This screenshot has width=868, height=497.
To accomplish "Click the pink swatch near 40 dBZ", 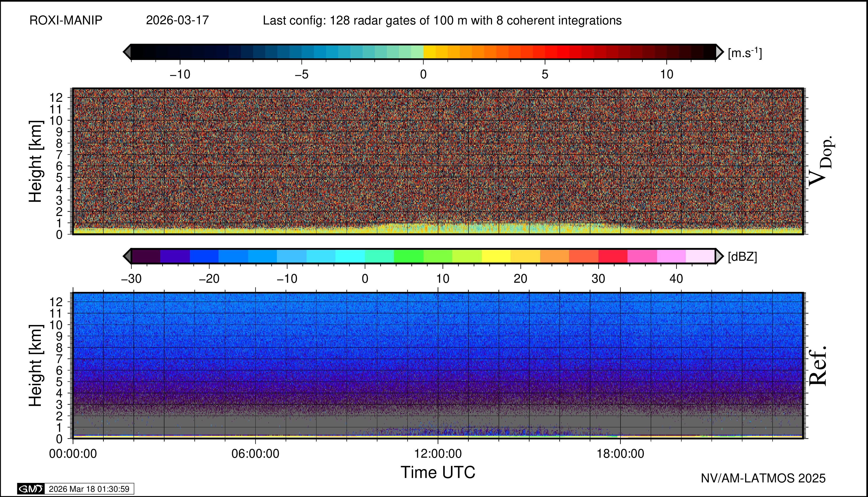I will pos(671,256).
